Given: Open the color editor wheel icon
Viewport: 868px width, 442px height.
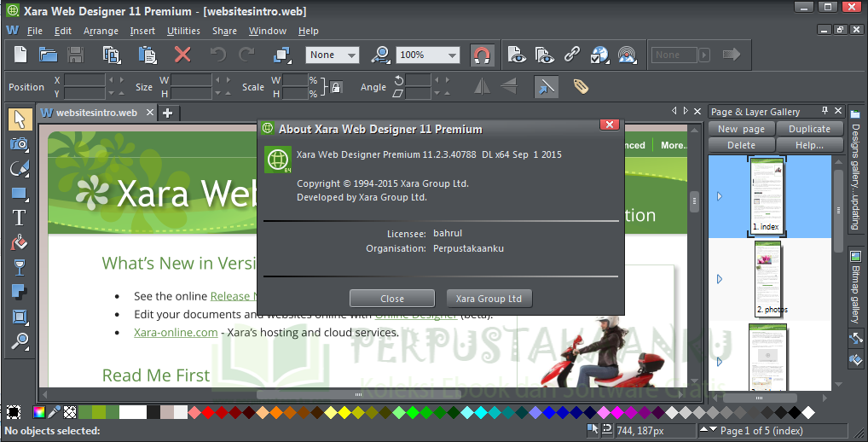Looking at the screenshot, I should 38,412.
